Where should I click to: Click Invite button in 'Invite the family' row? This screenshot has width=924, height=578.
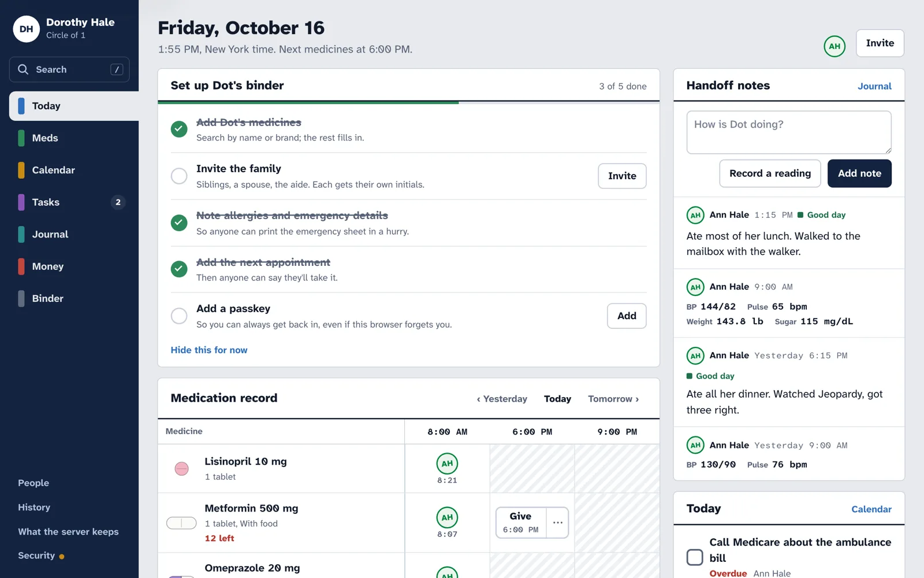(x=622, y=176)
